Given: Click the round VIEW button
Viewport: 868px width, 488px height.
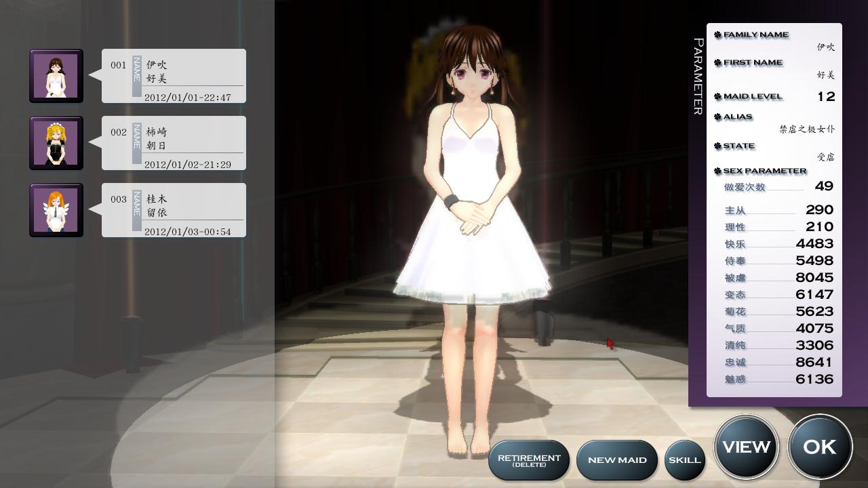Looking at the screenshot, I should [747, 447].
